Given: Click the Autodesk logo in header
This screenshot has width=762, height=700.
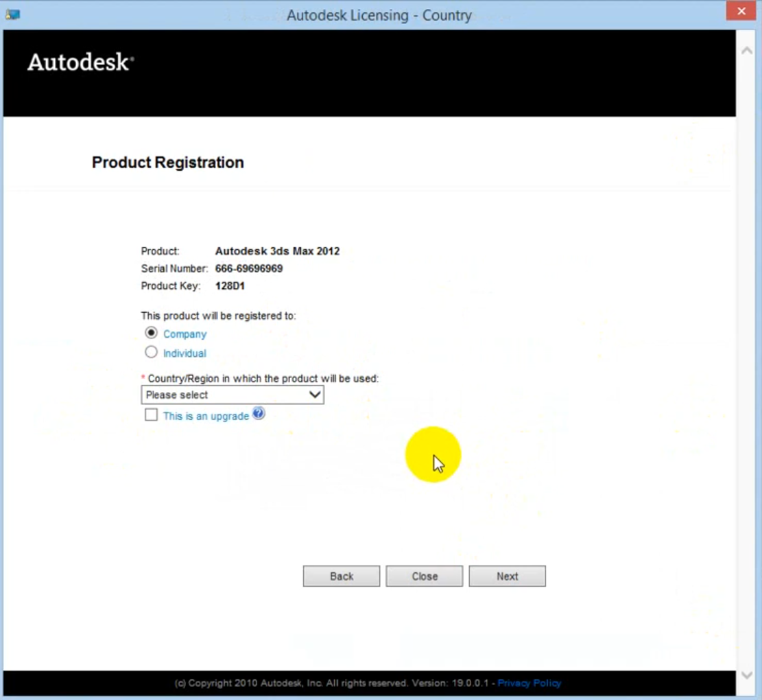Looking at the screenshot, I should click(80, 62).
